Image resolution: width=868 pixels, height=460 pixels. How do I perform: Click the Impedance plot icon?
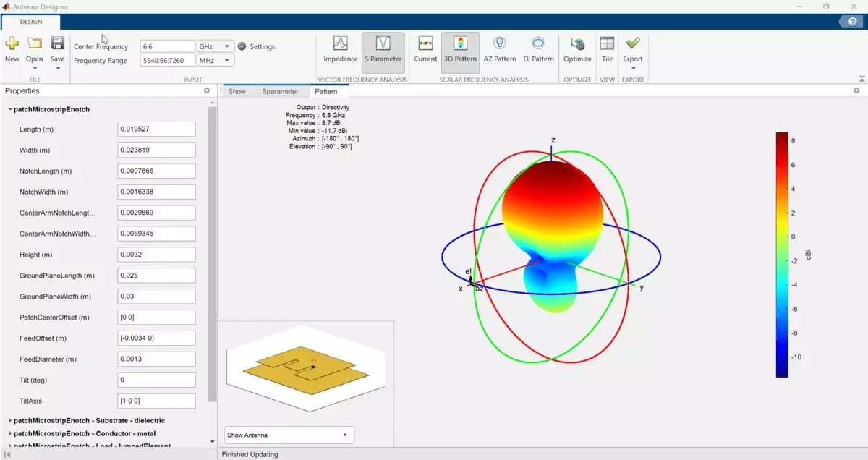click(340, 48)
